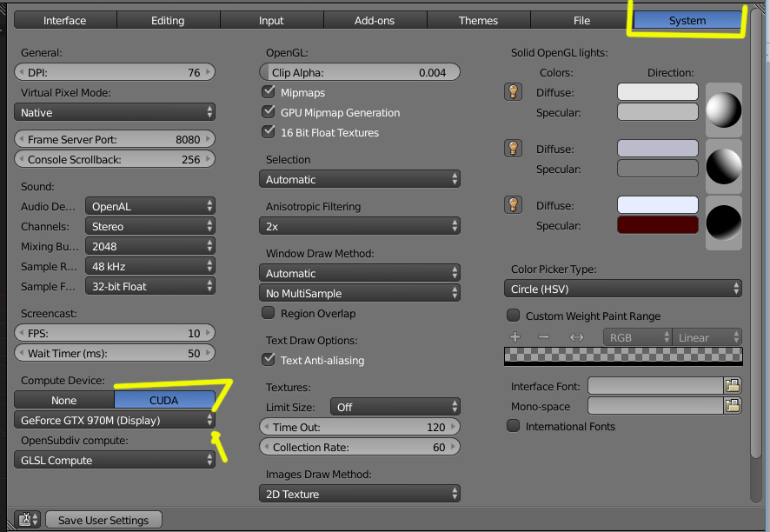
Task: Enable Region Overlap
Action: (269, 312)
